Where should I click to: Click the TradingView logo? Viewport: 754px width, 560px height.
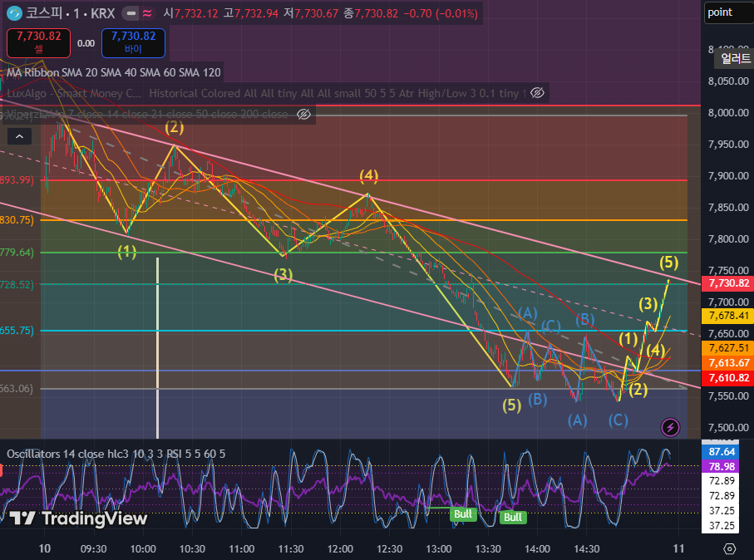point(79,518)
